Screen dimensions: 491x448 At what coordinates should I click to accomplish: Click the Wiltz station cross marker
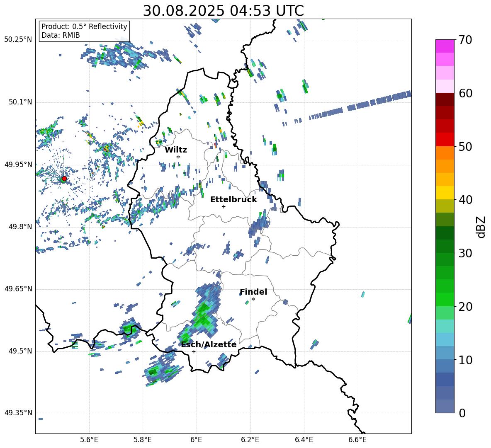click(x=178, y=157)
